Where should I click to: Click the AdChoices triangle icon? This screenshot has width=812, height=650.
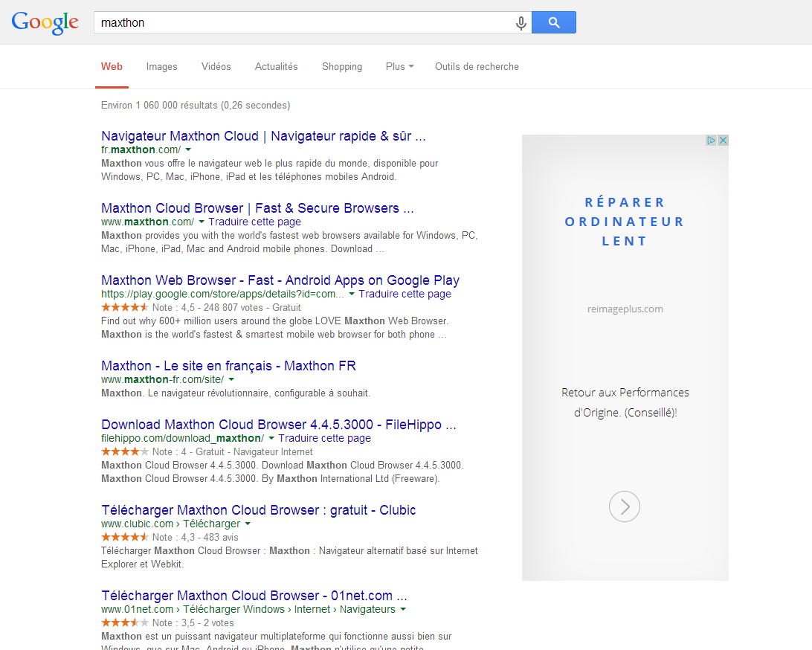click(x=712, y=141)
